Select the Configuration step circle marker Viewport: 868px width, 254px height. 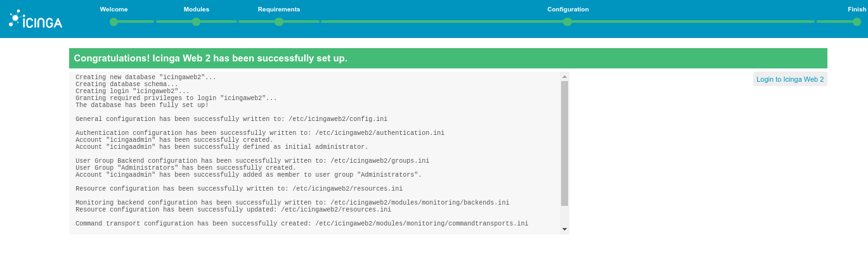tap(567, 22)
